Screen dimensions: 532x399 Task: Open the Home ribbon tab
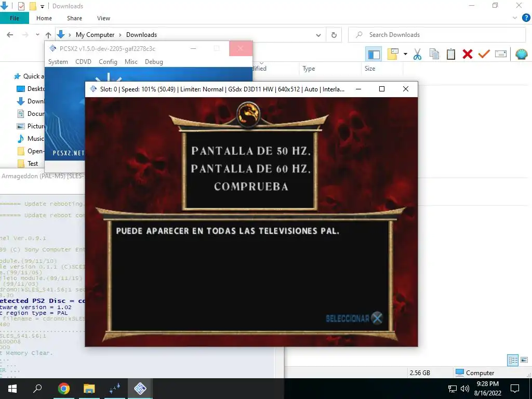pos(44,18)
